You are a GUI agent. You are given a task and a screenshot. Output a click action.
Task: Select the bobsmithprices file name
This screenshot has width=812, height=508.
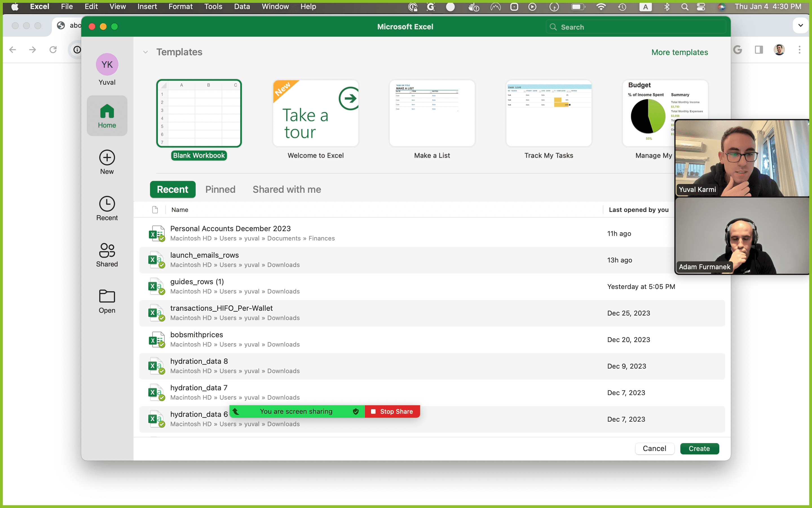coord(197,335)
